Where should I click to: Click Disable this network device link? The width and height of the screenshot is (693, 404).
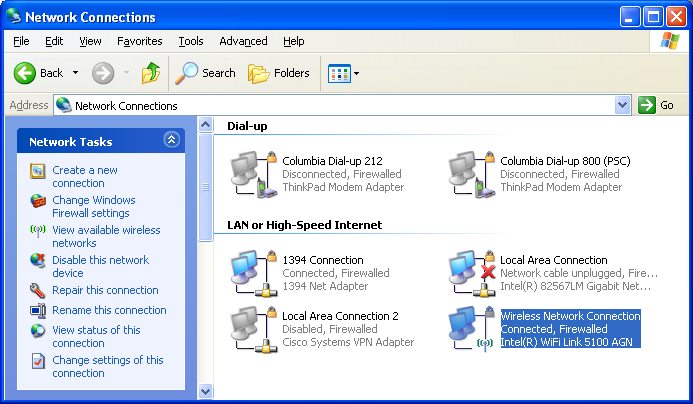(x=100, y=267)
